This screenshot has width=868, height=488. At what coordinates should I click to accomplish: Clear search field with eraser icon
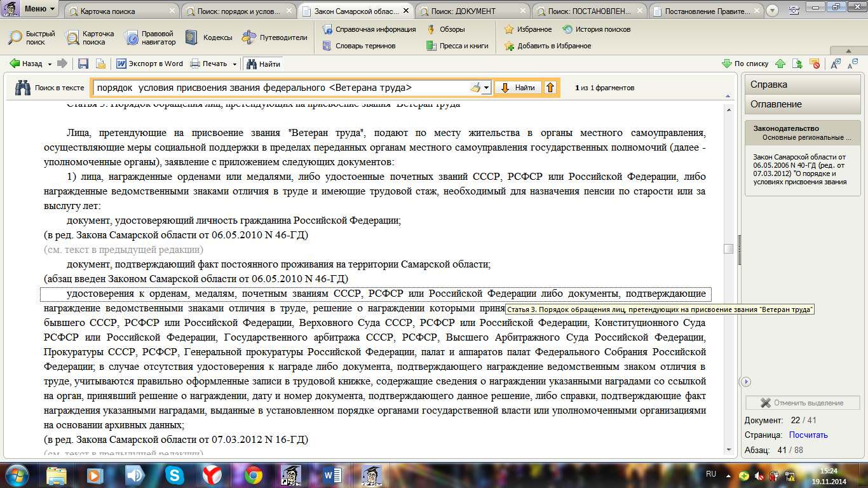point(475,88)
